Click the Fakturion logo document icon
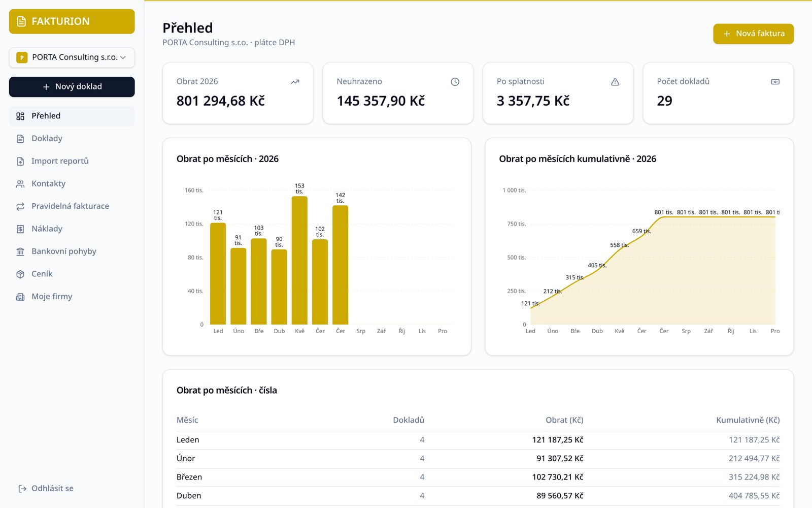Viewport: 812px width, 508px height. [x=21, y=21]
